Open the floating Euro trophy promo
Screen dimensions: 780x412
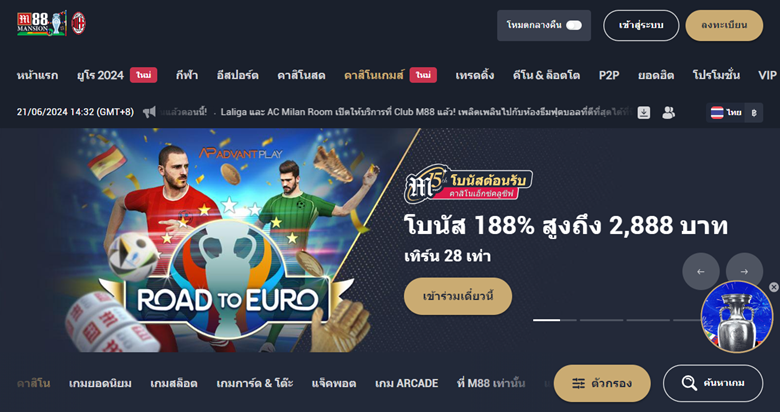pyautogui.click(x=737, y=317)
